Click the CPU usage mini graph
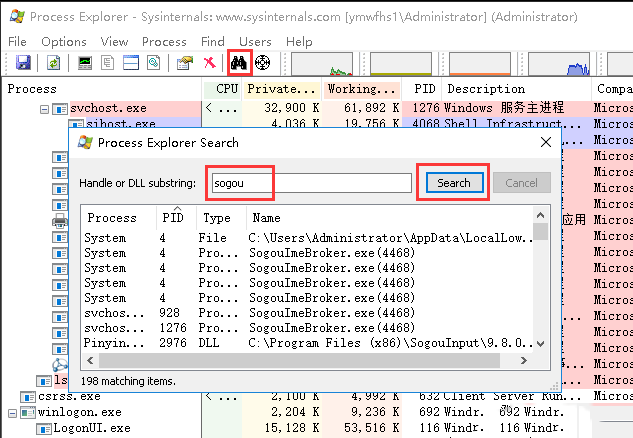 tap(322, 64)
